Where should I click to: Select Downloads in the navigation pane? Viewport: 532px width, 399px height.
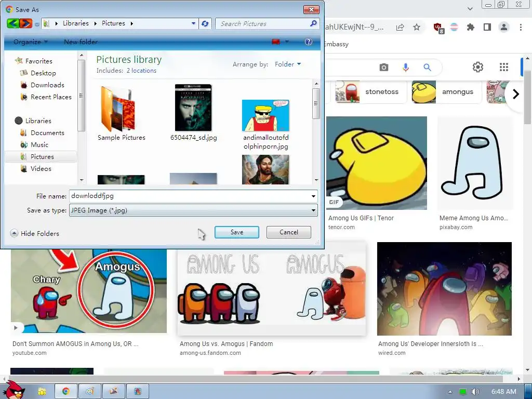click(x=47, y=85)
